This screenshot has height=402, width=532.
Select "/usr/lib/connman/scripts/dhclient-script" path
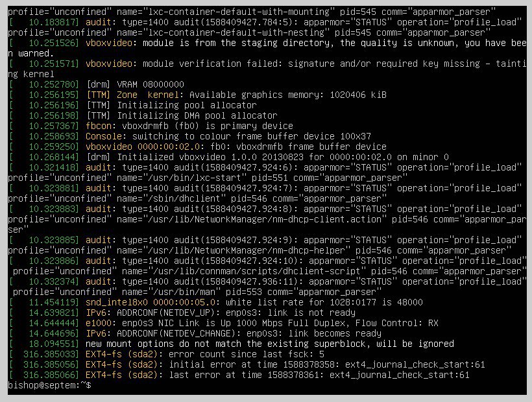coord(257,271)
